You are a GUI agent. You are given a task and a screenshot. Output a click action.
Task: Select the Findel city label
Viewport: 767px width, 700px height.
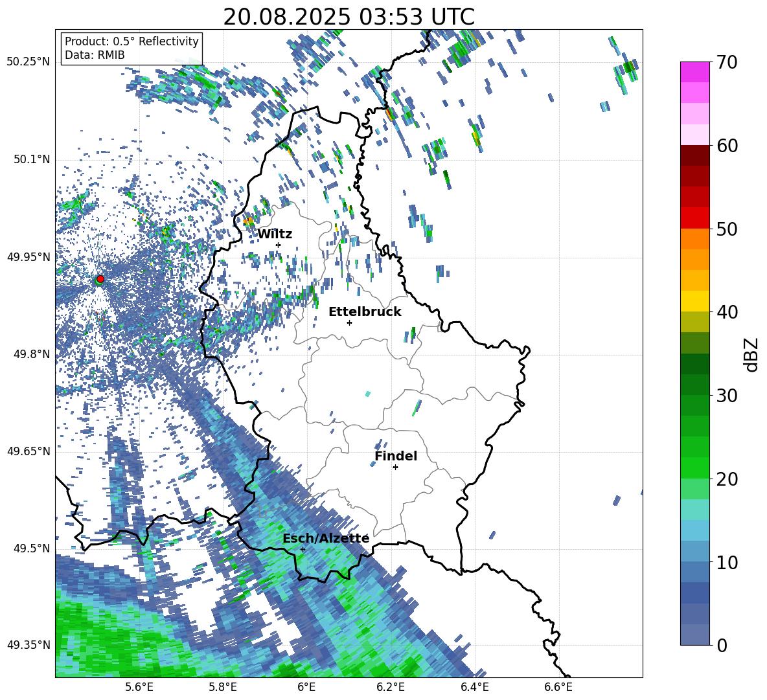(x=396, y=456)
